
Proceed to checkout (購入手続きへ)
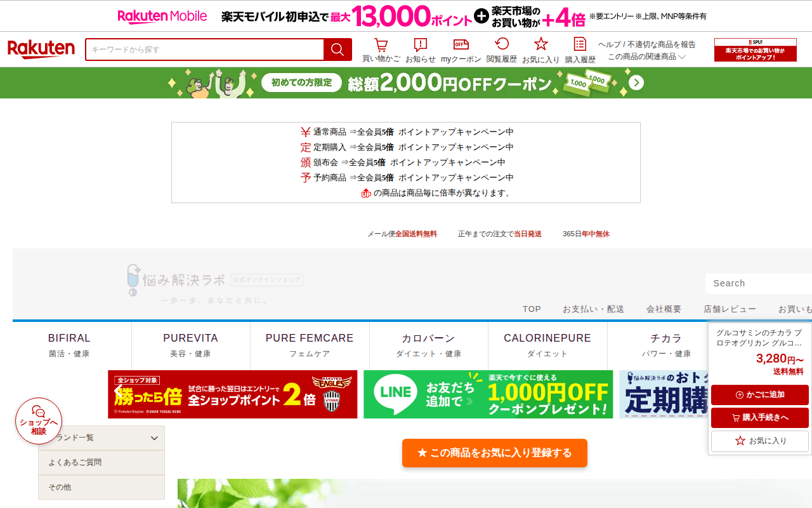[760, 418]
